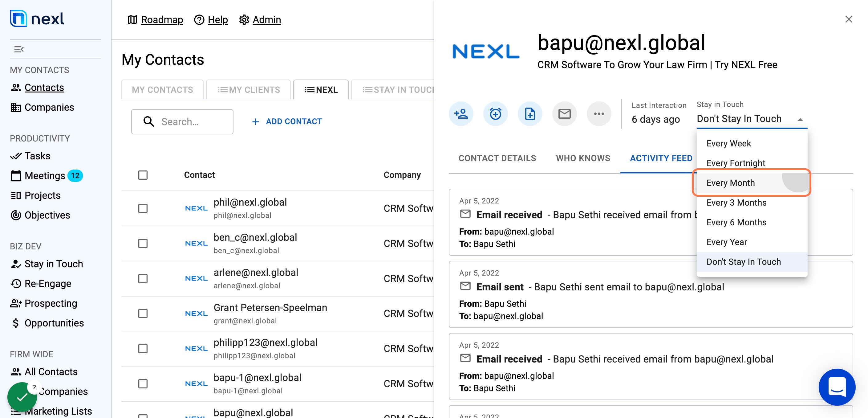
Task: Check the box for arlene@nexl.global
Action: [143, 278]
